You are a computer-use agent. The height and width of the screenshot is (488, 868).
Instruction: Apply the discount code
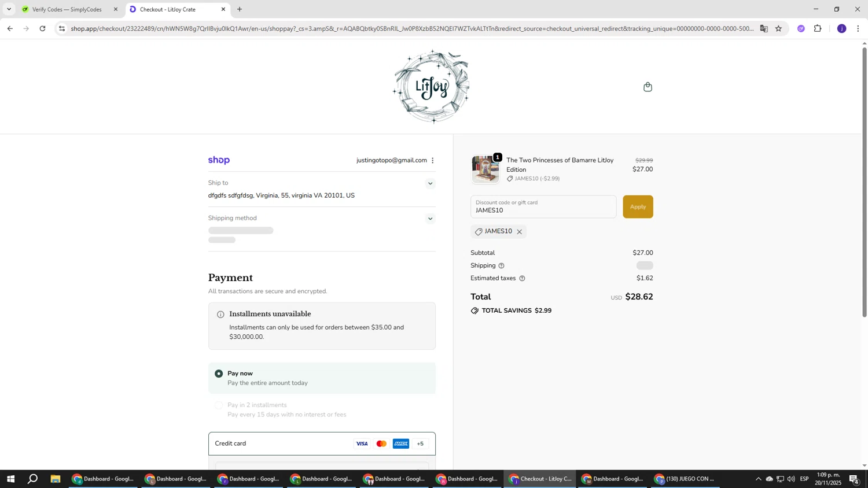pos(638,207)
